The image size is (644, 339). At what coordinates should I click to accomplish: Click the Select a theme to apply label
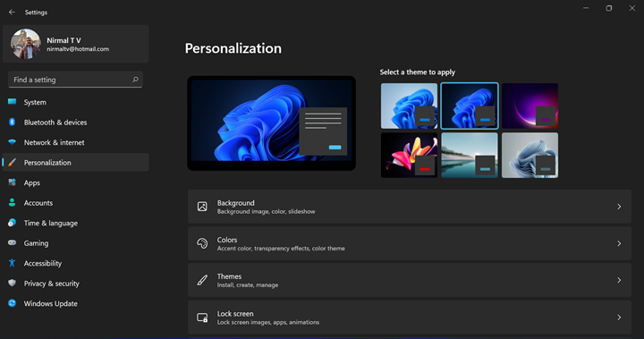[x=418, y=72]
